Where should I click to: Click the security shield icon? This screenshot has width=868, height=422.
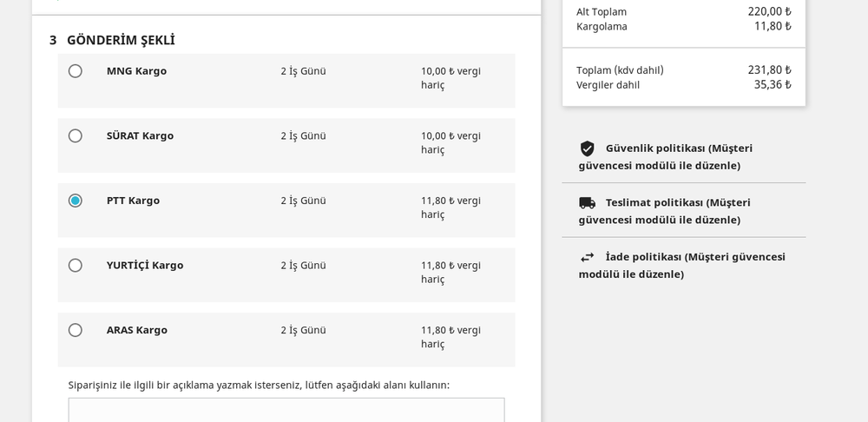pos(588,148)
